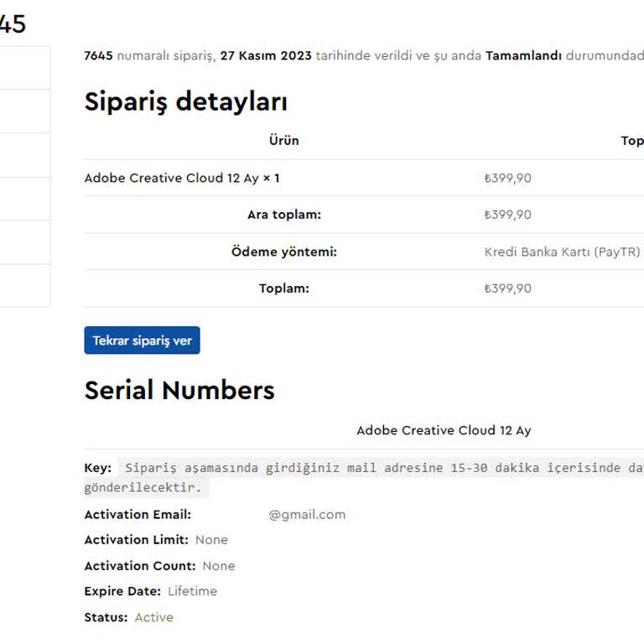Click the 'None' value beside 'Activation Count:'
Image resolution: width=644 pixels, height=644 pixels.
(x=219, y=565)
